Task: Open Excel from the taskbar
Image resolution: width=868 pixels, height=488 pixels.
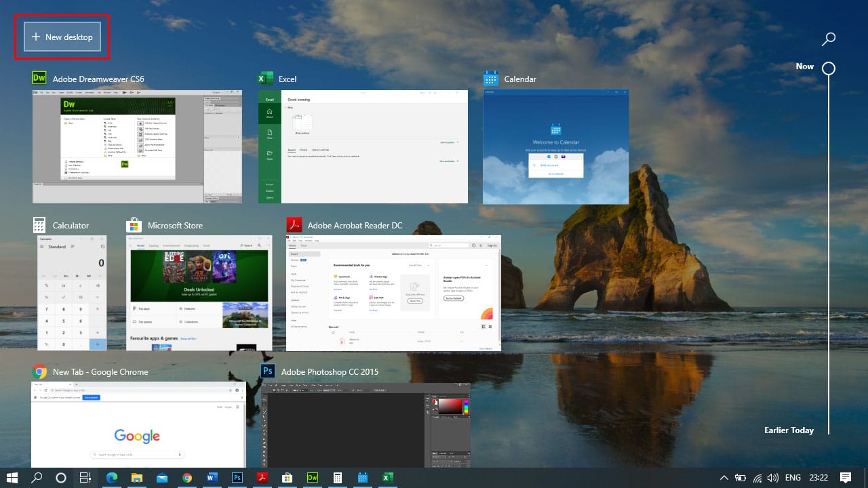Action: [387, 478]
